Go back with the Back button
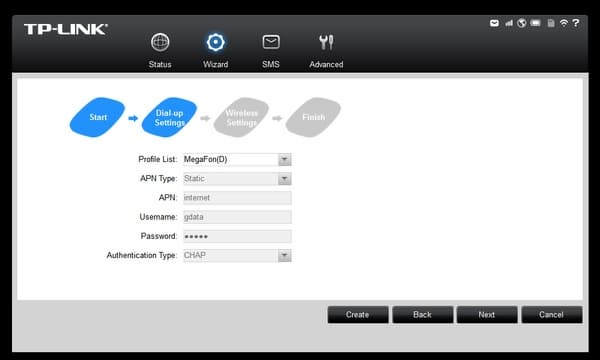The height and width of the screenshot is (360, 600). pyautogui.click(x=422, y=314)
